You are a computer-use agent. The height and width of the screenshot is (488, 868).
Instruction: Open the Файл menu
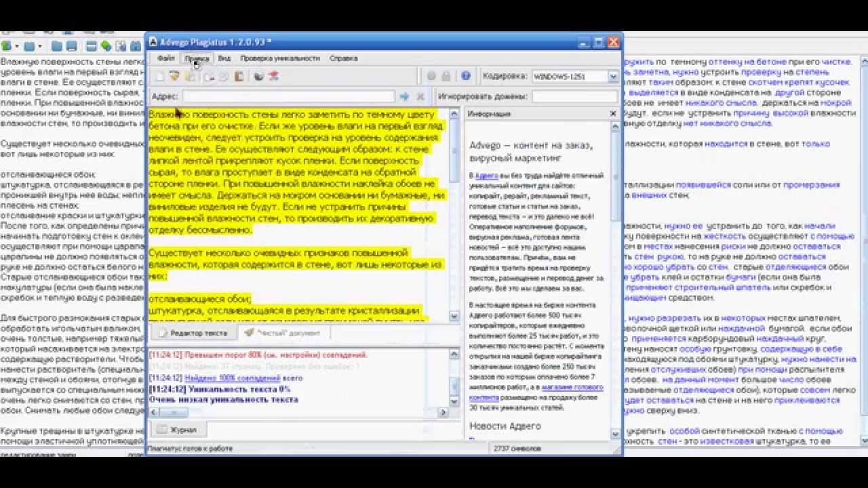coord(166,58)
